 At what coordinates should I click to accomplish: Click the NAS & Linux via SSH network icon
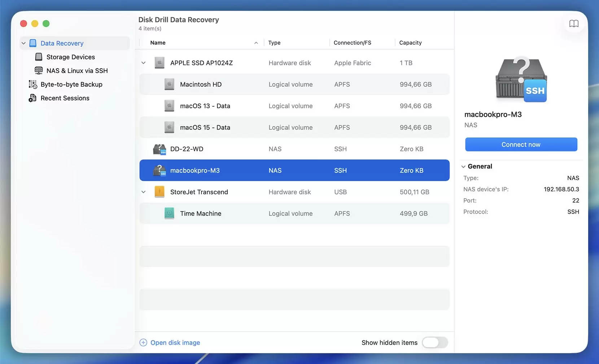point(39,71)
